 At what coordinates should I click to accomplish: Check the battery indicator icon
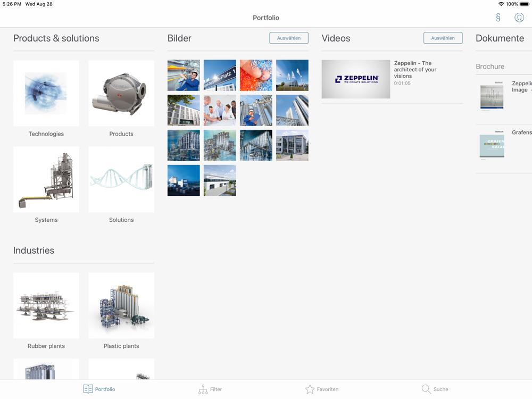click(525, 4)
